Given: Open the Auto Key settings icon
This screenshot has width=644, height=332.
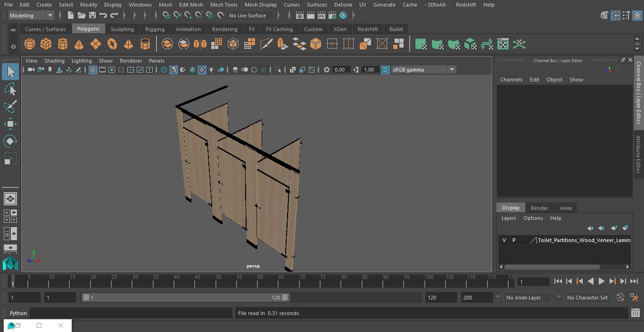Looking at the screenshot, I should [620, 298].
